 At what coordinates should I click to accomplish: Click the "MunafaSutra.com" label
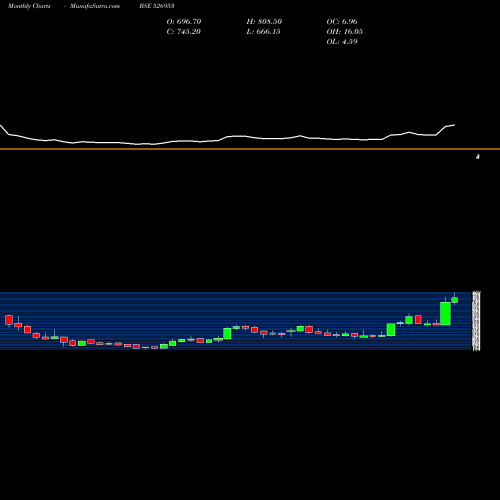coord(95,6)
